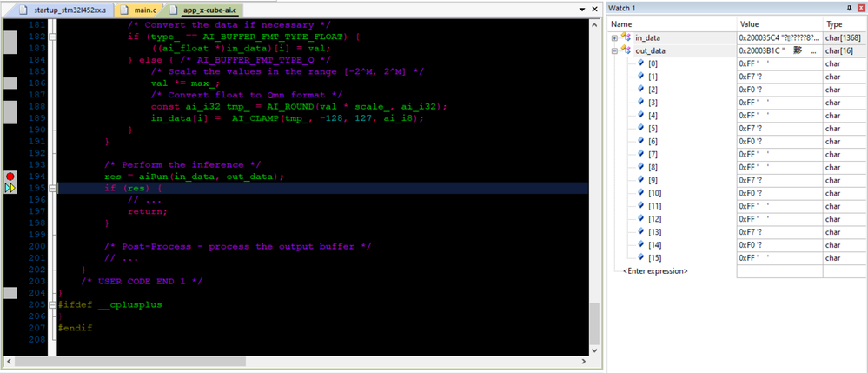Click the out_data watch variable icon
Viewport: 868px width, 373px height.
(626, 50)
